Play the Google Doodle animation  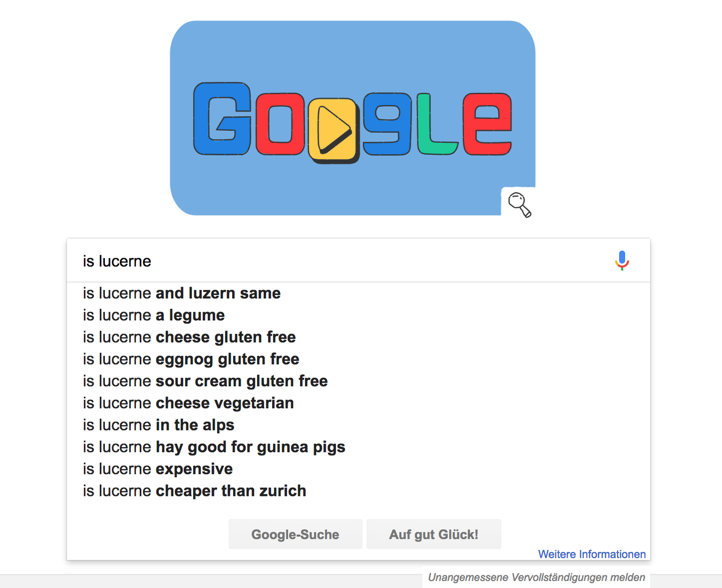point(333,129)
